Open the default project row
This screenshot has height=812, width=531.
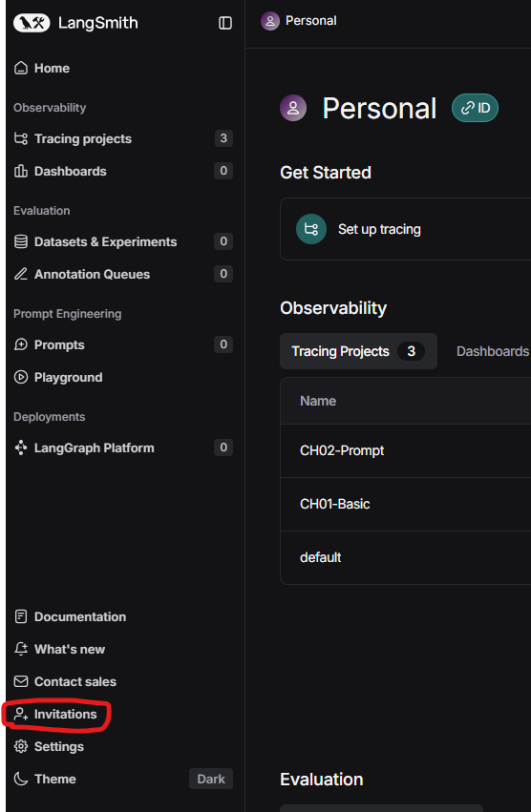tap(406, 557)
